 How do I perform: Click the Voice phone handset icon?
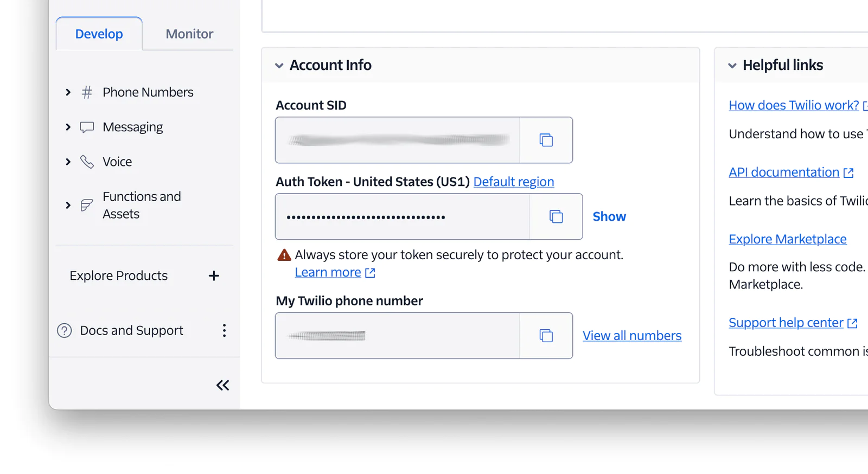coord(87,162)
